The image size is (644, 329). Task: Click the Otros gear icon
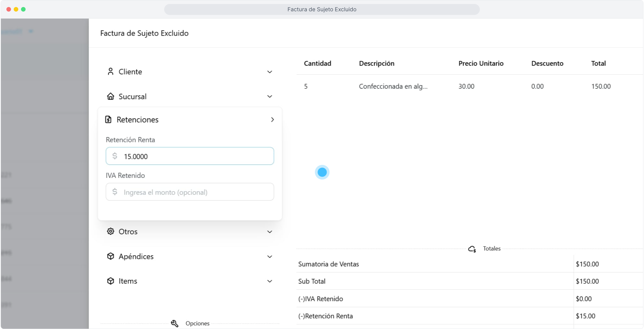(x=111, y=232)
